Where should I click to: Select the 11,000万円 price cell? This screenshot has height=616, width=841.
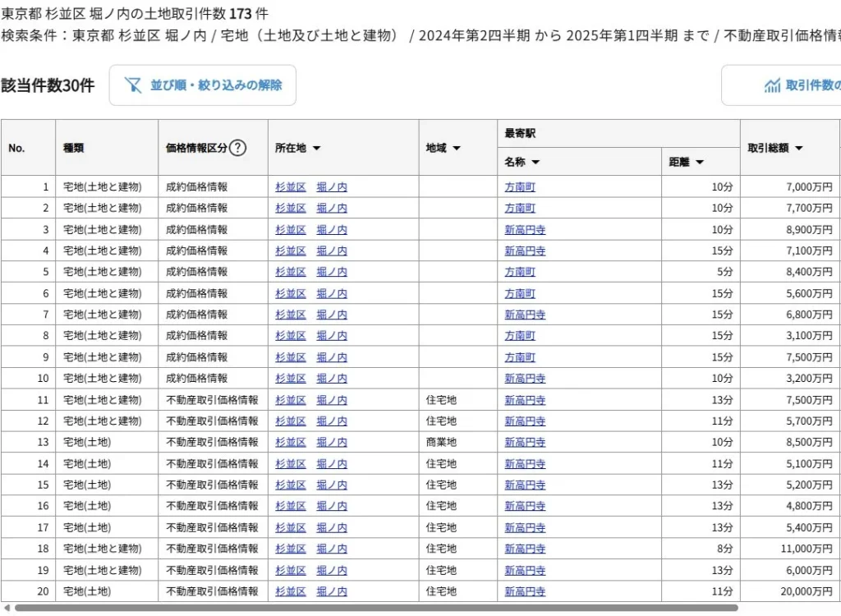coord(790,549)
